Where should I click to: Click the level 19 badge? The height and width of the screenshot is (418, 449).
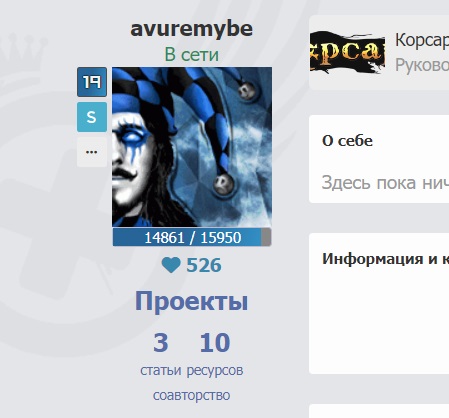pos(92,82)
